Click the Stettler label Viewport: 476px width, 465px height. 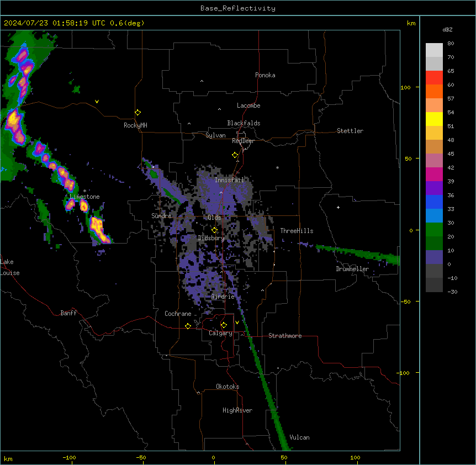pos(350,131)
